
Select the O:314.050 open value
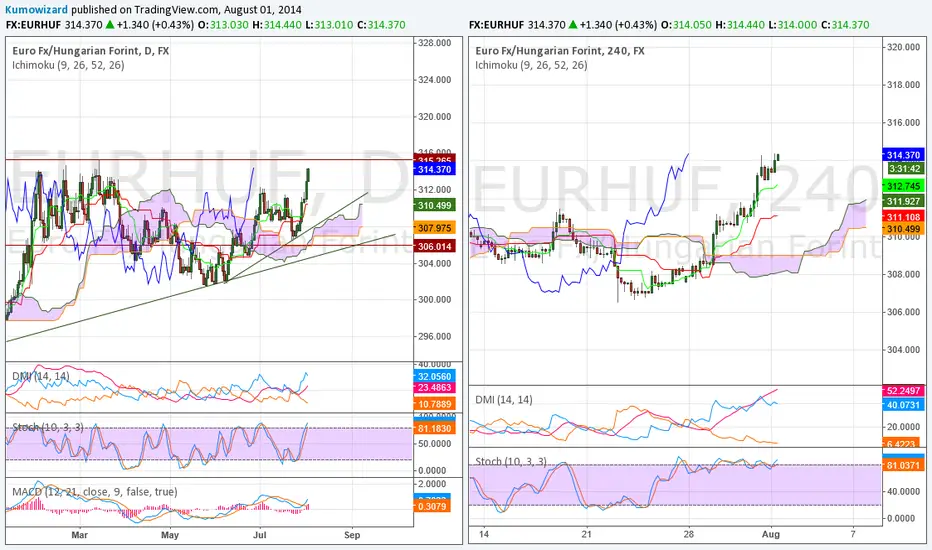point(687,25)
